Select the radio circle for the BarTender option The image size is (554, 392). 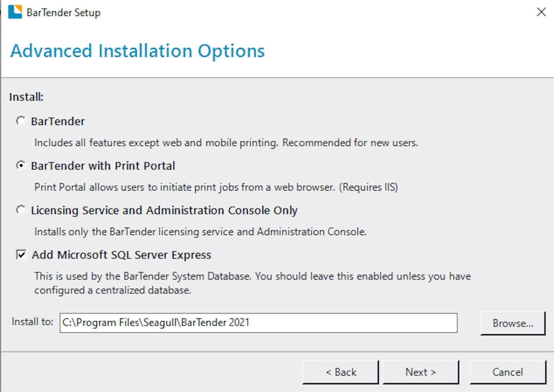[21, 121]
